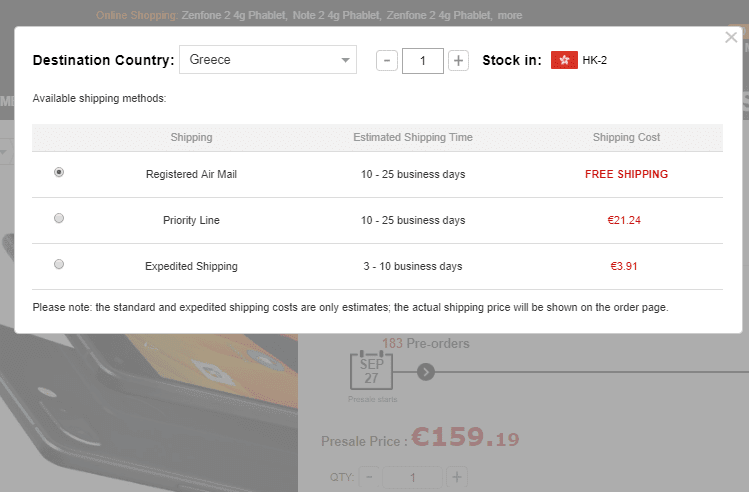Image resolution: width=749 pixels, height=492 pixels.
Task: Click the Hong Kong flag icon
Action: pos(564,60)
